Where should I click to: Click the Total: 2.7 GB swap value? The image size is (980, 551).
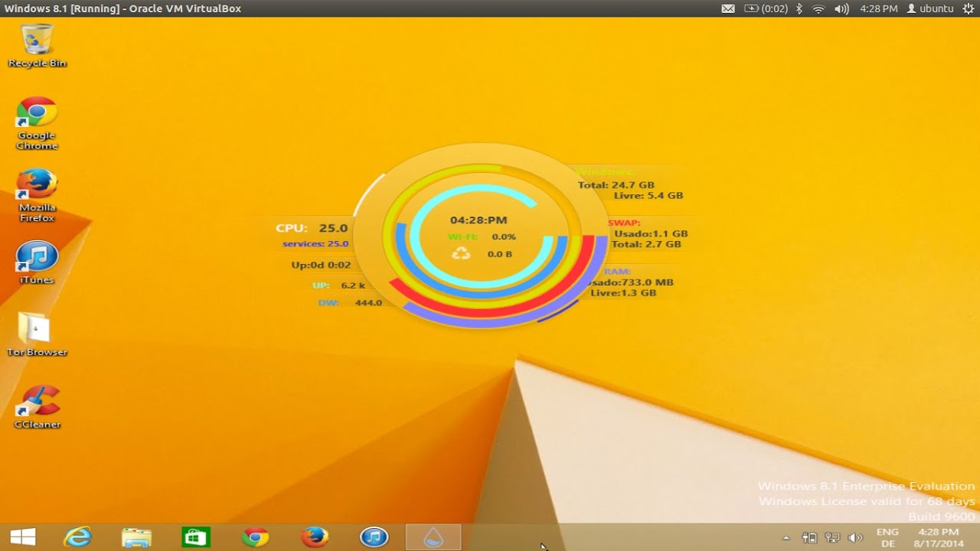tap(646, 245)
